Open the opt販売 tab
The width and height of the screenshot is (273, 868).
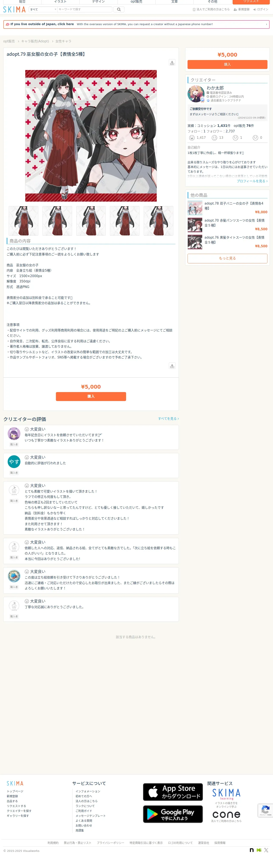136,2
